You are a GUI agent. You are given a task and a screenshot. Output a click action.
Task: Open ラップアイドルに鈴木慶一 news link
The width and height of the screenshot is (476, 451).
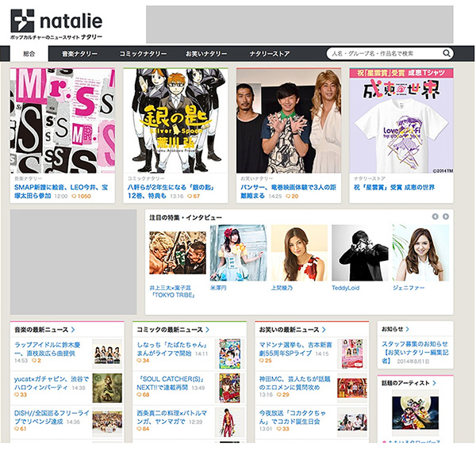click(x=48, y=349)
